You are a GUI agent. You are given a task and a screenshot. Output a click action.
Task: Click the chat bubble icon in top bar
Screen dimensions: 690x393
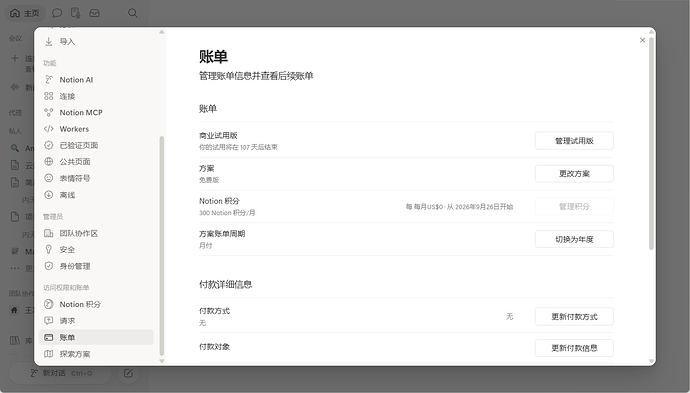coord(57,13)
